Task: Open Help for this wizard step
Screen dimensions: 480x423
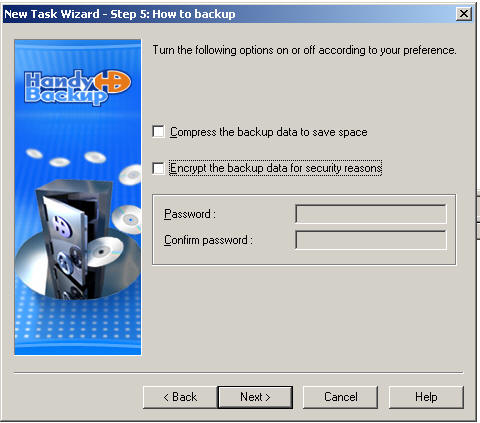Action: click(x=426, y=397)
